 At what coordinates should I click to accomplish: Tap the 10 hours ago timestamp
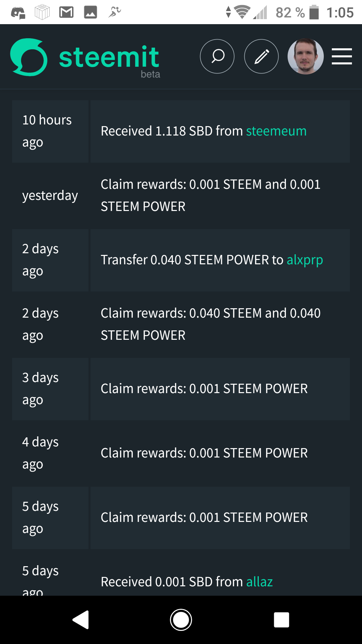pyautogui.click(x=47, y=131)
